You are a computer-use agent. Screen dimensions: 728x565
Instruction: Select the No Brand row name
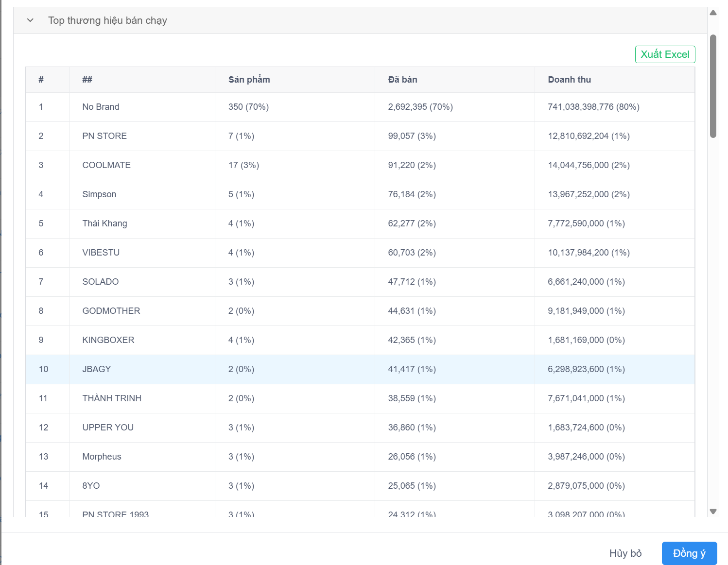pos(101,107)
